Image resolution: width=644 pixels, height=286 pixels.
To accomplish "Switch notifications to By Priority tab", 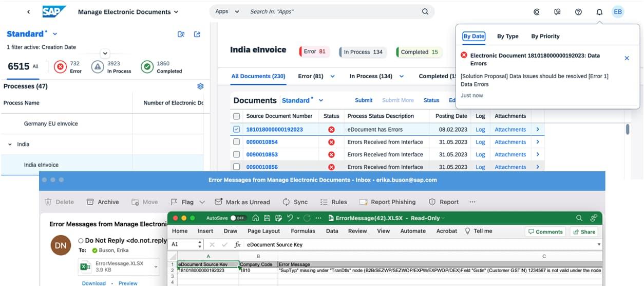I will [x=545, y=36].
